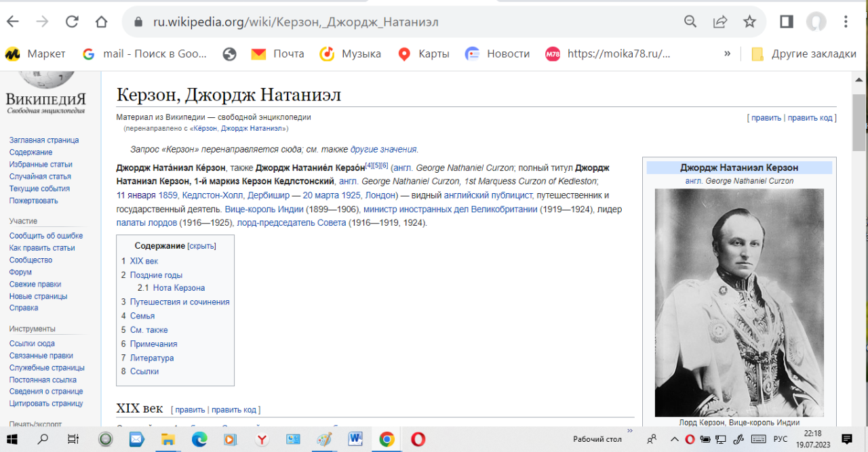
Task: Jump to contents item Нота Керзона
Action: (x=179, y=288)
